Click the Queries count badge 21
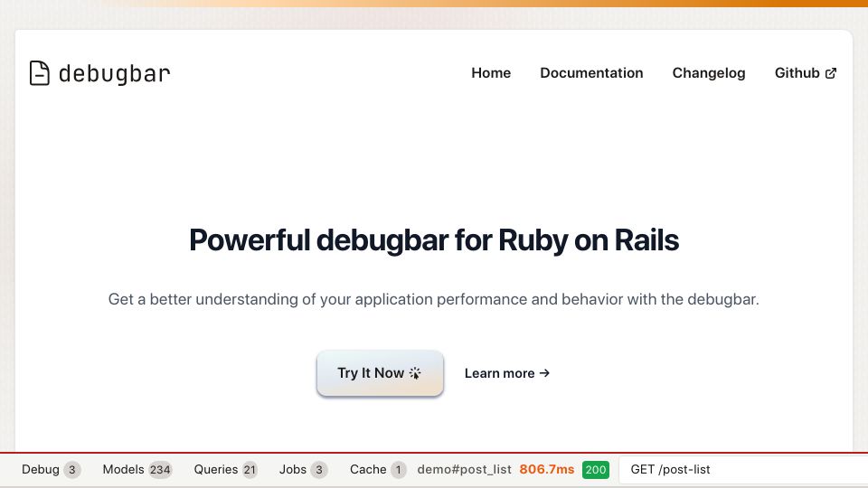Screen dimensions: 868x488 250,470
